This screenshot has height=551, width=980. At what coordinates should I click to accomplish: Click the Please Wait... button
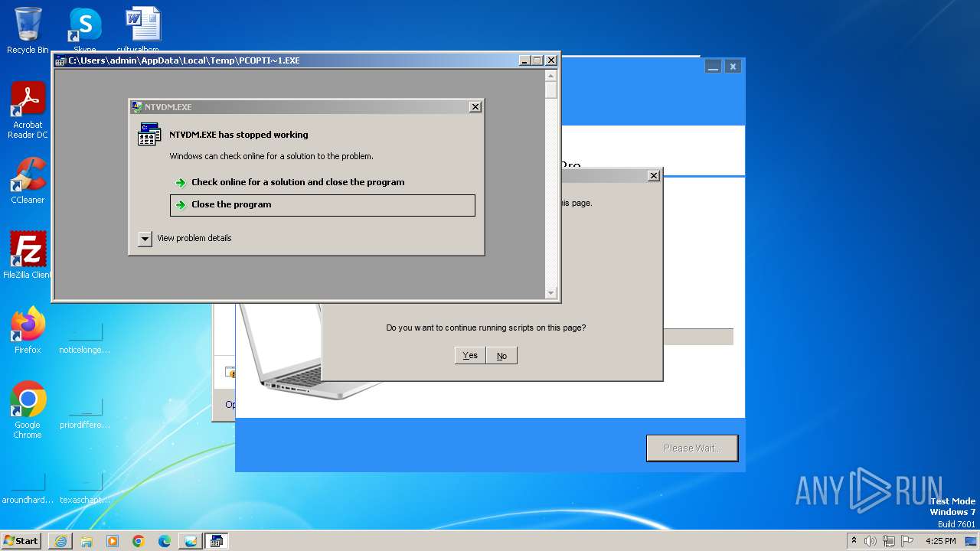click(692, 448)
